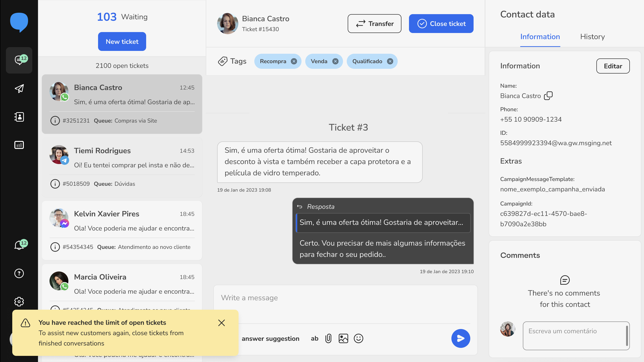Image resolution: width=644 pixels, height=362 pixels.
Task: Send the message with blue arrow button
Action: [x=461, y=338]
